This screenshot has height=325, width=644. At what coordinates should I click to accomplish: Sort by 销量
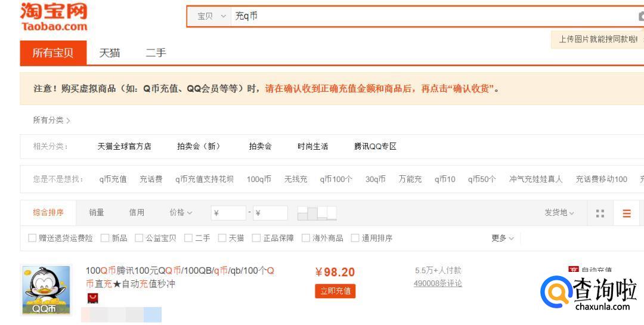pos(97,212)
